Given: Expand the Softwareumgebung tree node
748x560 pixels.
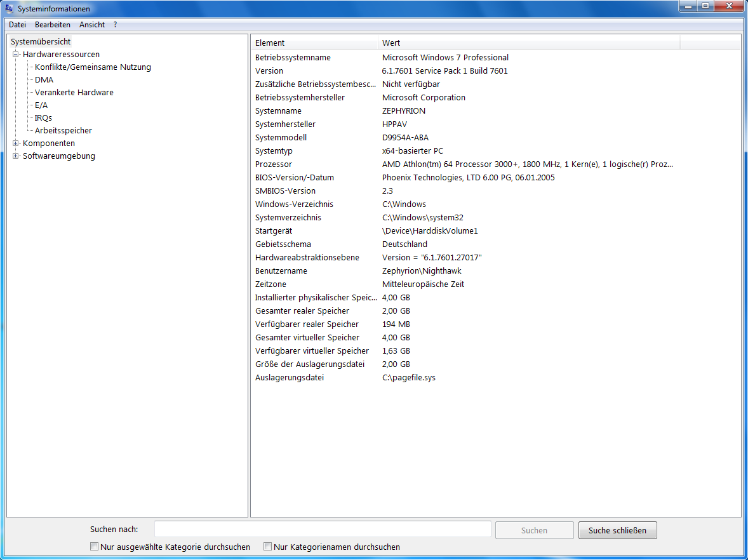Looking at the screenshot, I should (x=16, y=156).
